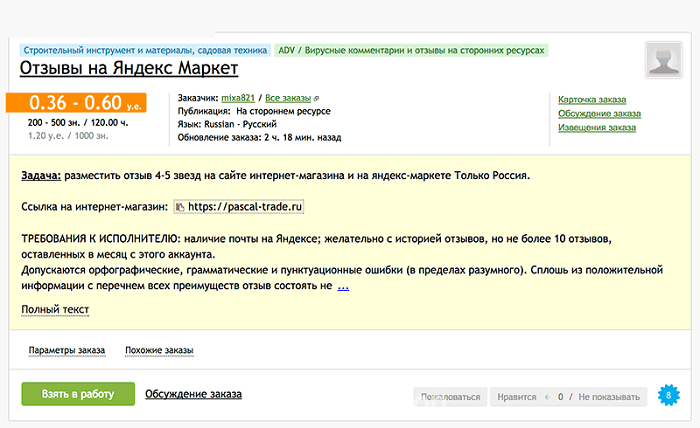Viewport: 700px width, 428px height.
Task: Expand truncated text via the ellipsis link
Action: pos(343,286)
